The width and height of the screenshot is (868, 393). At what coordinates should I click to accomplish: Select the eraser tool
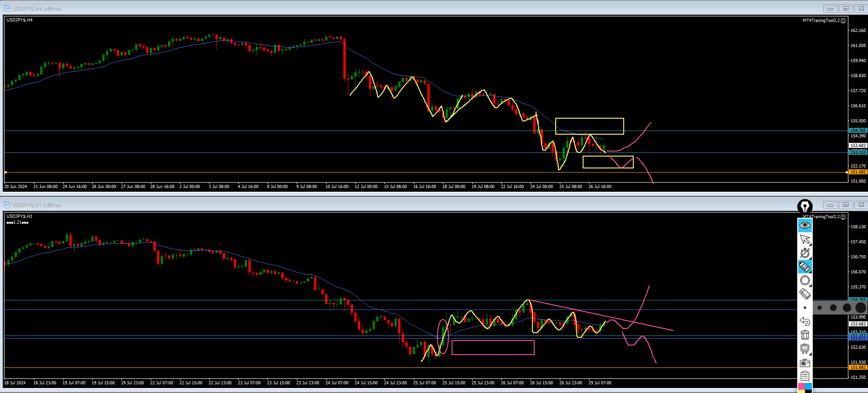tap(805, 294)
